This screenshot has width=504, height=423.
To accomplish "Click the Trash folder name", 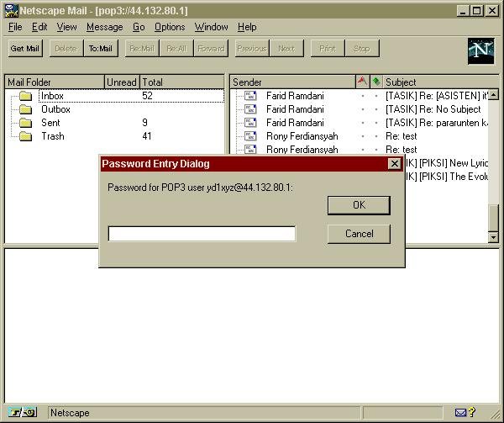I will 53,136.
